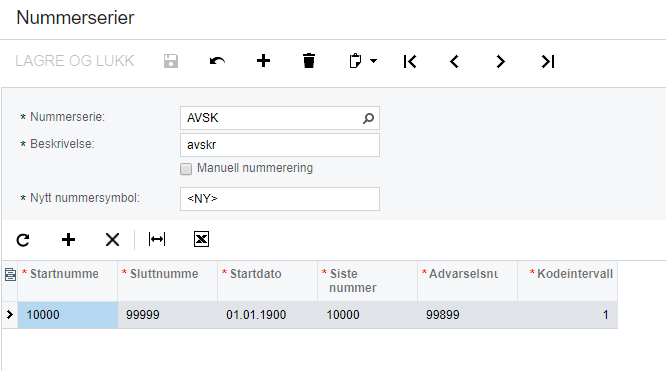The width and height of the screenshot is (666, 371).
Task: Remove the selected grid row
Action: (x=113, y=240)
